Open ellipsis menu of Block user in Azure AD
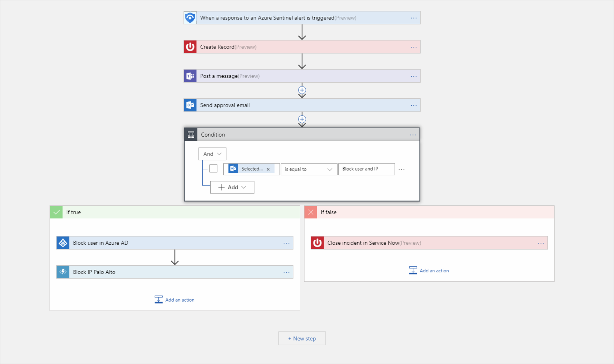The height and width of the screenshot is (364, 614). (286, 243)
